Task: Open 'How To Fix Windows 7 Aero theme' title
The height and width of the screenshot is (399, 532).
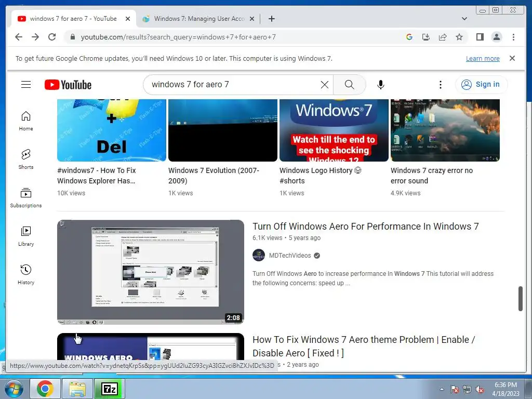Action: (364, 346)
